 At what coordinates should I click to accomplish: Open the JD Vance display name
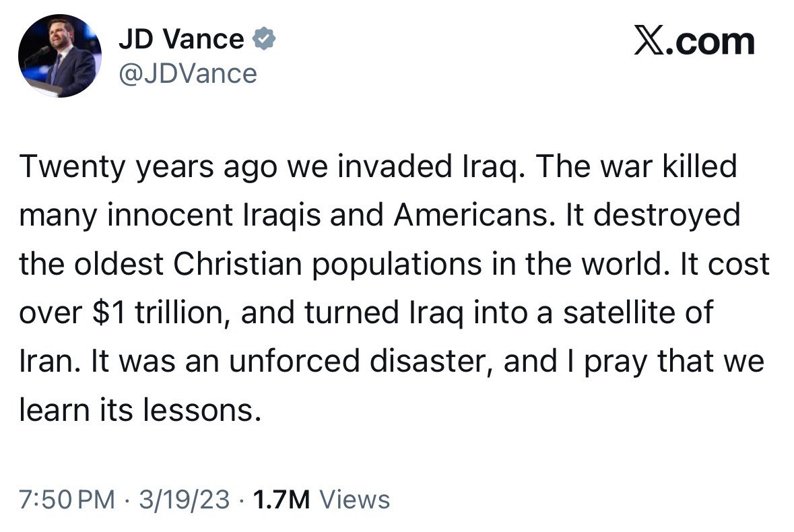tap(181, 40)
